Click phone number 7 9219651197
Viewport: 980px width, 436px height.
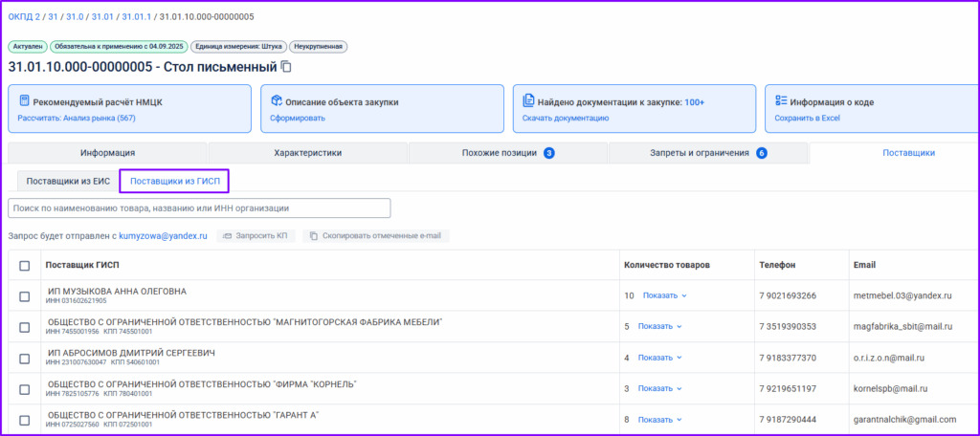click(789, 388)
